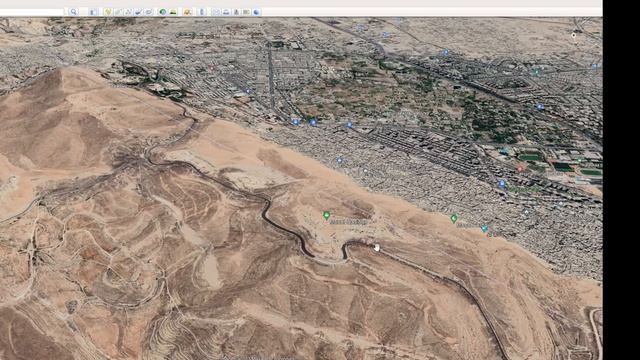Screen dimensions: 640x360
Task: Click the white circular marker in the top-right map corner
Action: (573, 35)
